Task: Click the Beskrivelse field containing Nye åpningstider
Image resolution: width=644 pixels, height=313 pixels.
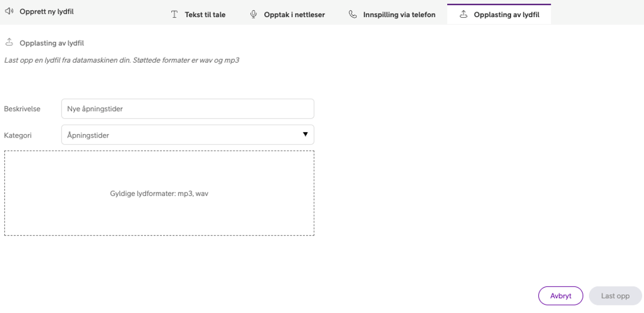Action: [x=187, y=109]
